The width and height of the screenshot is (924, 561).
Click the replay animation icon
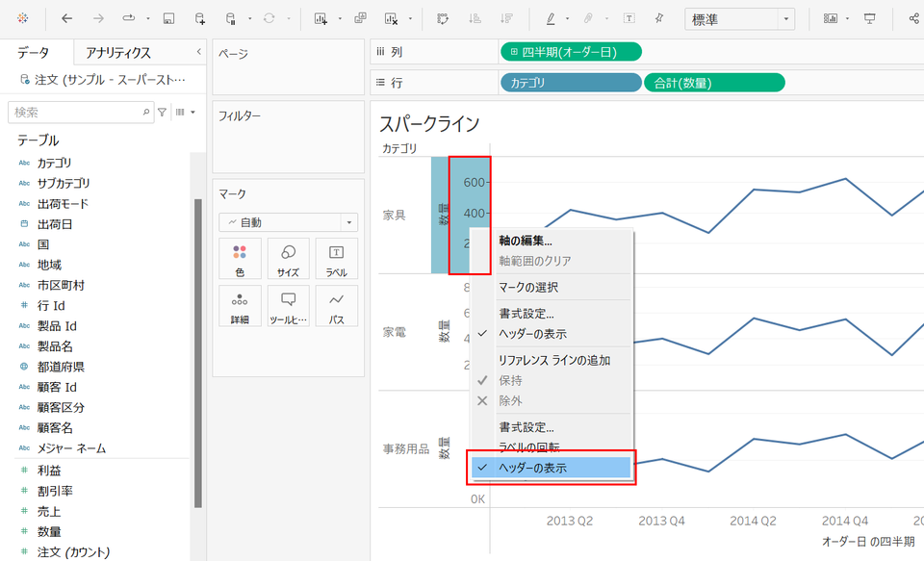click(x=128, y=19)
